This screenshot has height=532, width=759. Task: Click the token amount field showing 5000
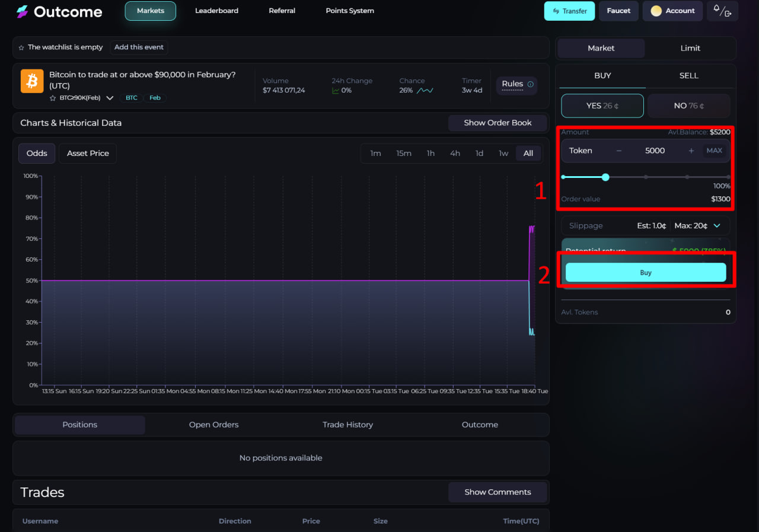[655, 151]
